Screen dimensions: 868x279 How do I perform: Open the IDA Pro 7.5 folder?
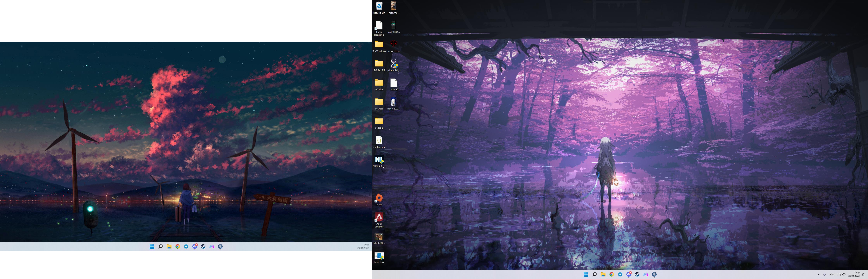[x=379, y=64]
